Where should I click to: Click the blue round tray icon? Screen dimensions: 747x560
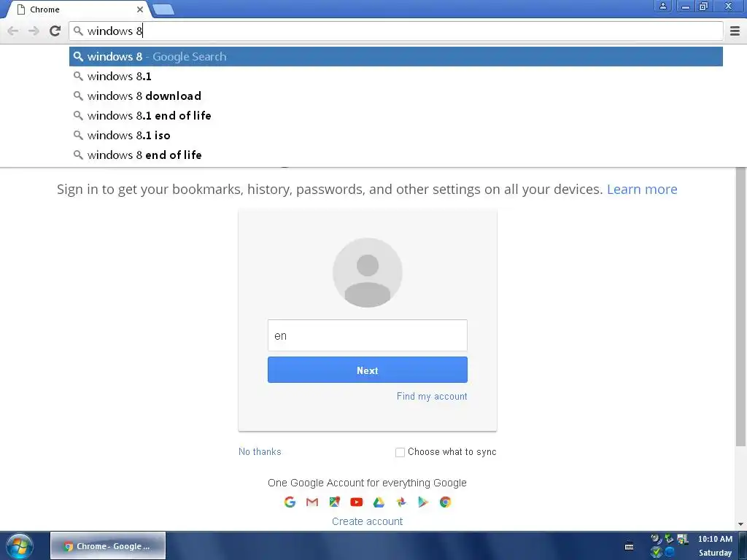click(670, 553)
